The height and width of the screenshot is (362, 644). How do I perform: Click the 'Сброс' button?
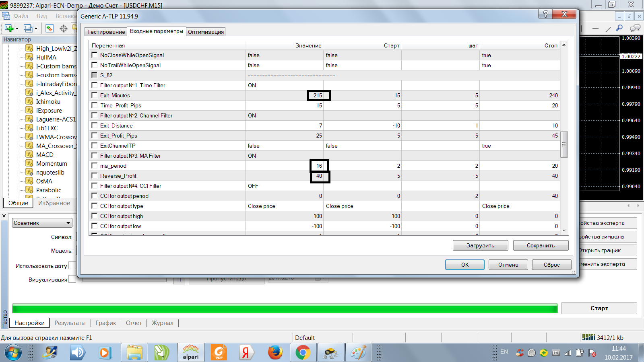(552, 265)
